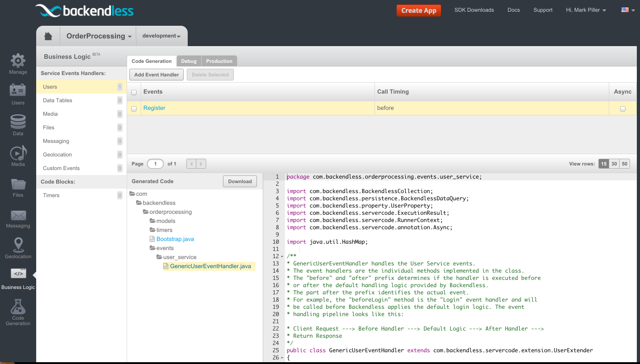Open the Business Logic code icon in sidebar
The image size is (640, 364).
[x=18, y=274]
